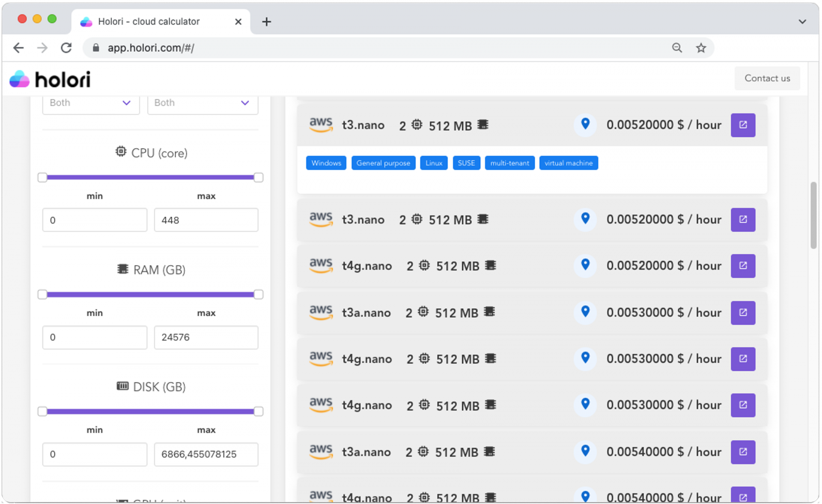This screenshot has height=504, width=822.
Task: Click the max RAM input field showing 24576
Action: coord(205,337)
